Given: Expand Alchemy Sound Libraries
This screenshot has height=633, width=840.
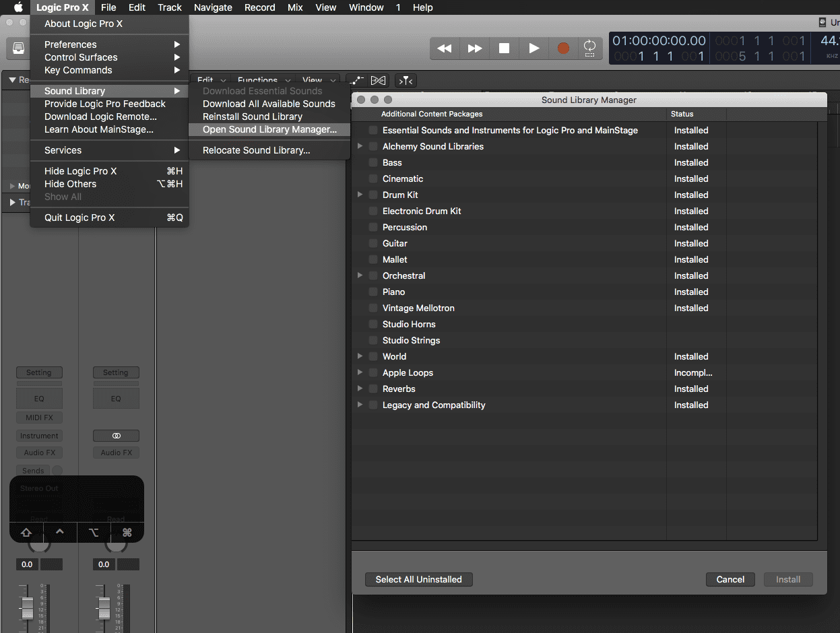Looking at the screenshot, I should click(x=360, y=146).
